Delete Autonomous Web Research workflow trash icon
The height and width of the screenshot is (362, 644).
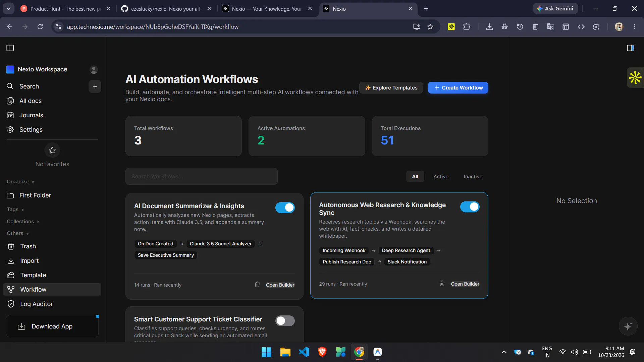(x=442, y=284)
